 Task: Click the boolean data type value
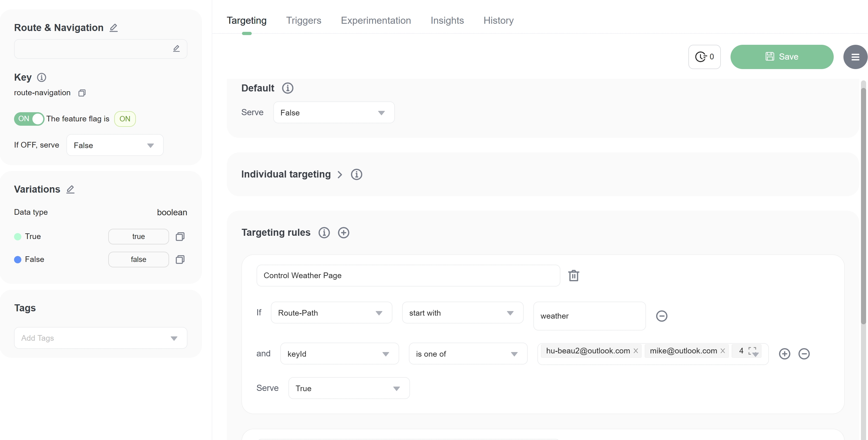(172, 212)
